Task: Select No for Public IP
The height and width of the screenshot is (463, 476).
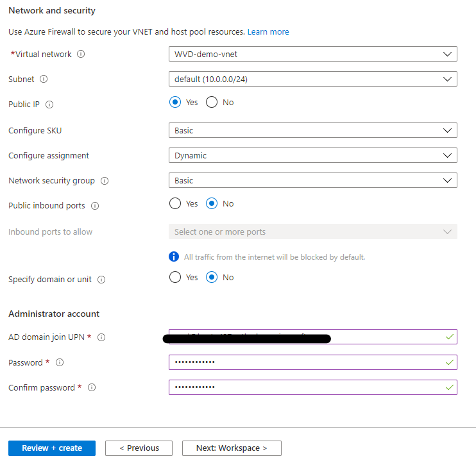Action: [212, 102]
